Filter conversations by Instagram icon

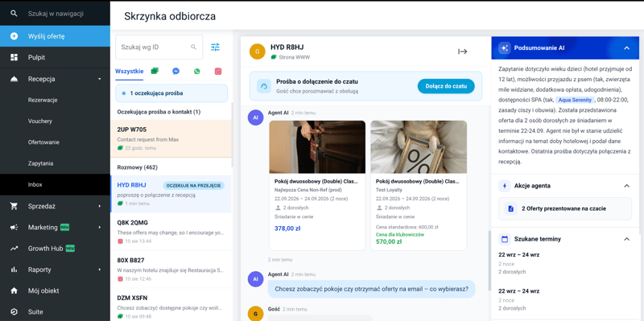click(x=218, y=71)
